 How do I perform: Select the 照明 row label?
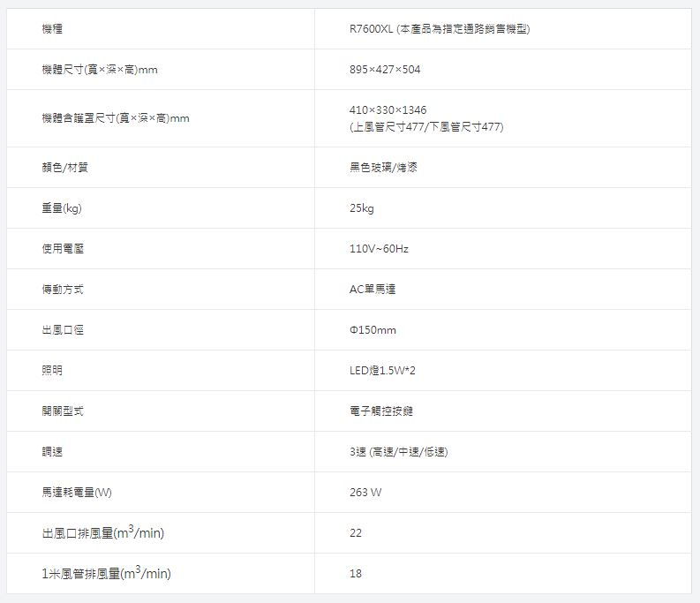pyautogui.click(x=52, y=371)
